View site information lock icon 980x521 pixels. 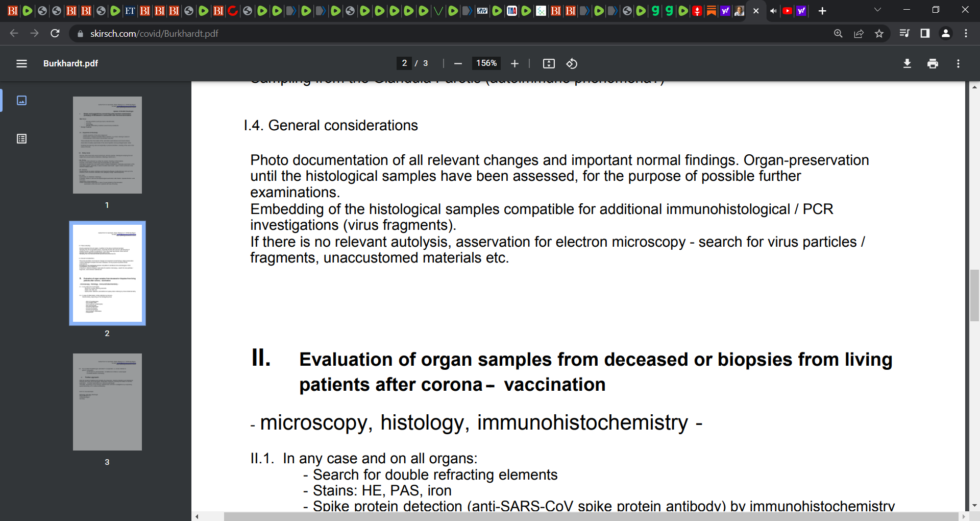(80, 34)
